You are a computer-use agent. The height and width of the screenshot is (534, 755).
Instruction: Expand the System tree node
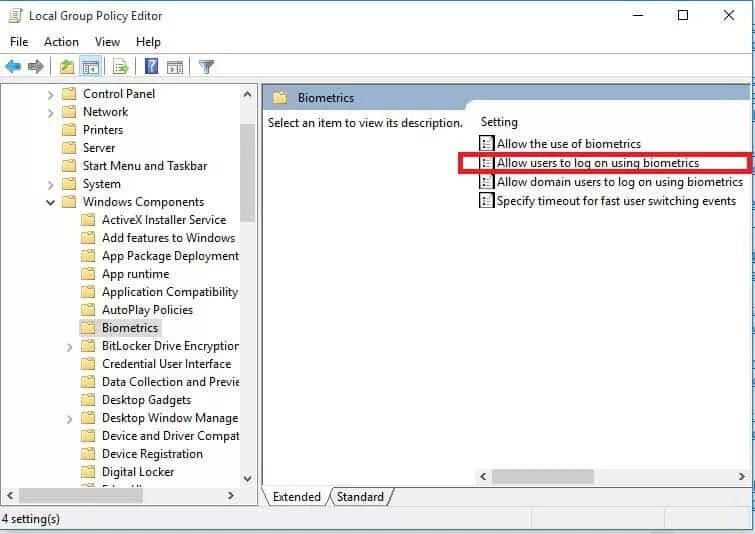pos(50,185)
